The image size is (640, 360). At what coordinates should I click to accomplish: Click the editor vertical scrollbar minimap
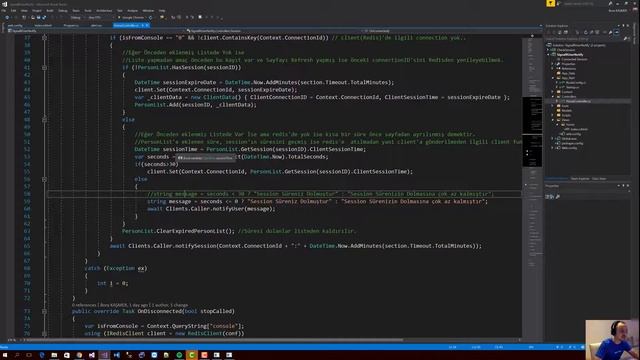532,186
